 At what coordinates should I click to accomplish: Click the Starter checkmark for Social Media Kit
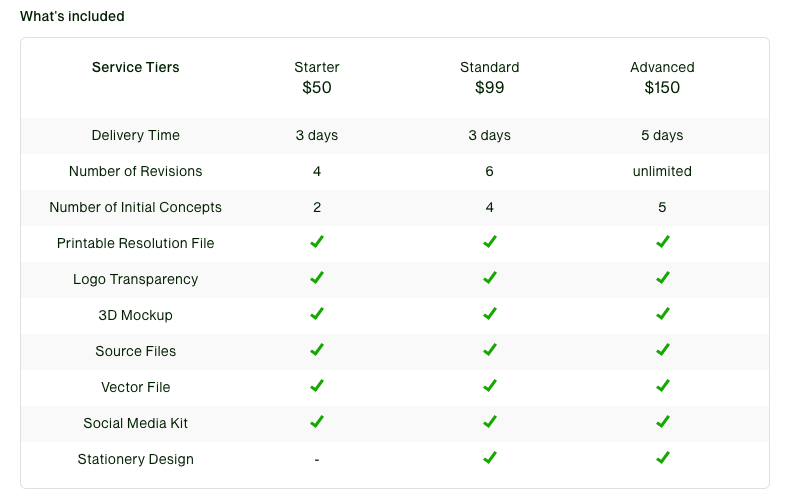coord(317,422)
